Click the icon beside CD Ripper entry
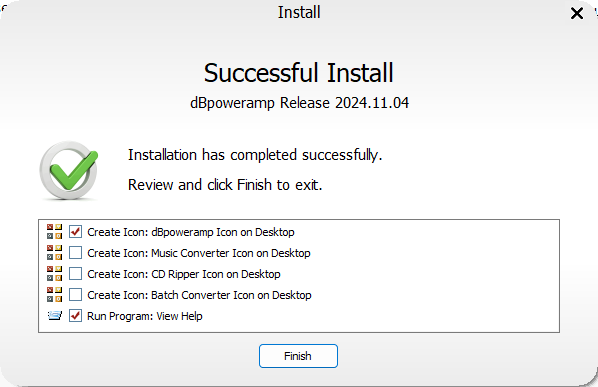Viewport: 598px width, 387px height. pyautogui.click(x=55, y=273)
